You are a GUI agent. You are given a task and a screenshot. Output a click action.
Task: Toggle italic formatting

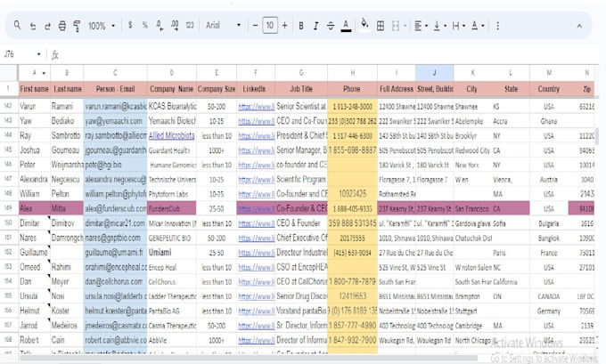pos(315,26)
